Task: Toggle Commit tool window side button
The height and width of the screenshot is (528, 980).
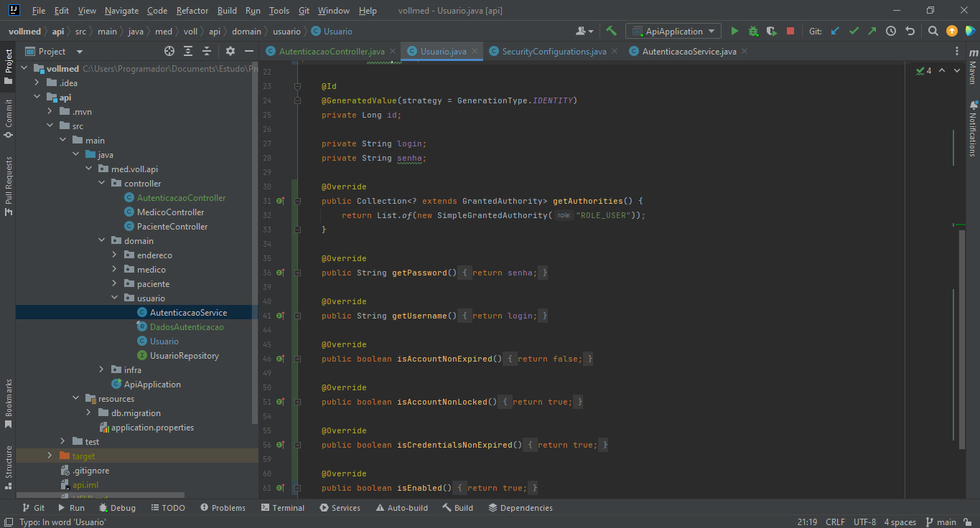Action: tap(8, 118)
